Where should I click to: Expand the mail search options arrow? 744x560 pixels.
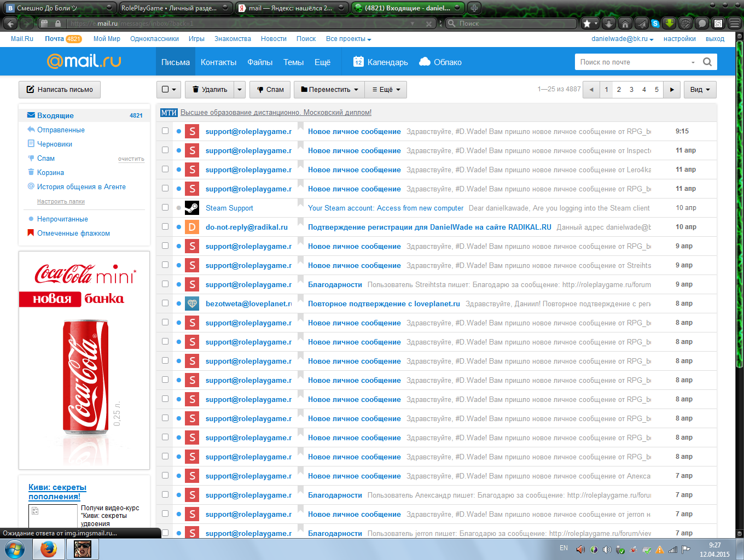coord(693,62)
